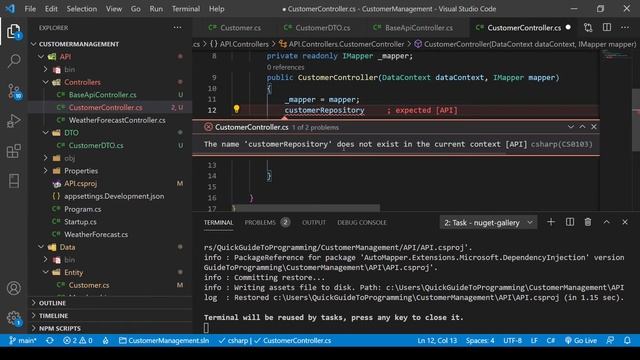Switch to OUTPUT panel tab
The width and height of the screenshot is (640, 360).
[314, 222]
